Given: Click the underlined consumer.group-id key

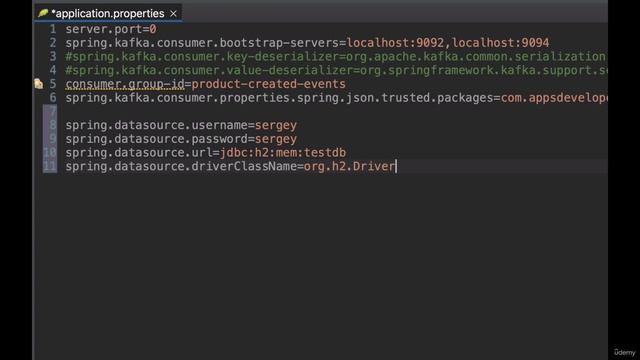Looking at the screenshot, I should point(125,84).
